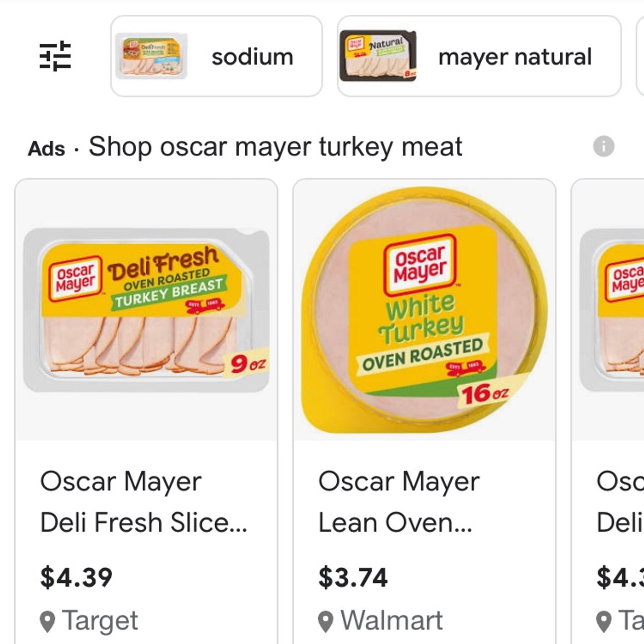644x644 pixels.
Task: Click the partially visible third product card
Action: (612, 414)
